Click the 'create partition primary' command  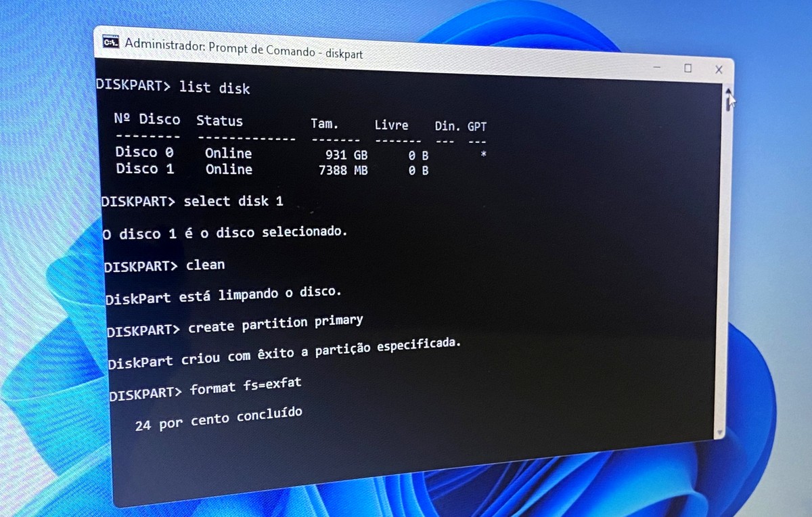coord(275,324)
